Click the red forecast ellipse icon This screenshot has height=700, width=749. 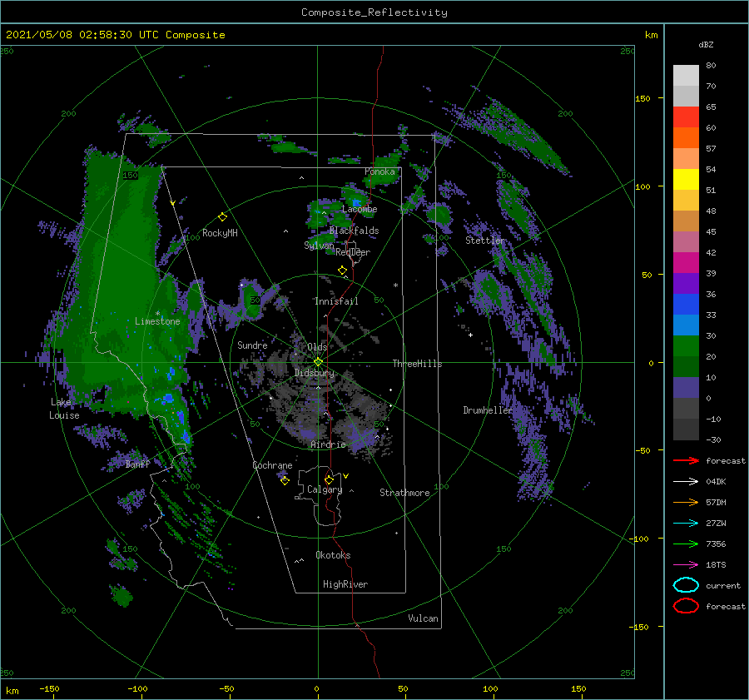pyautogui.click(x=686, y=606)
